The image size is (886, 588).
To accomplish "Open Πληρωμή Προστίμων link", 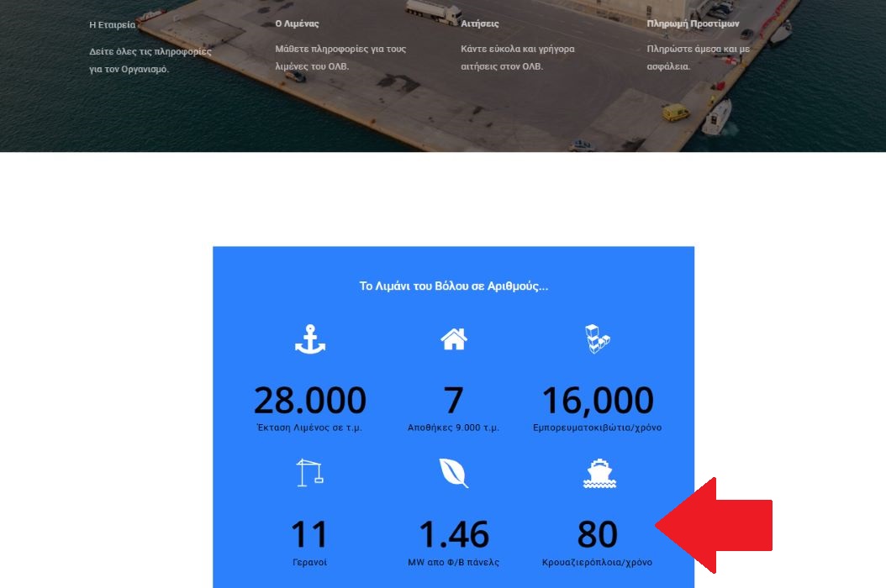I will (x=693, y=24).
